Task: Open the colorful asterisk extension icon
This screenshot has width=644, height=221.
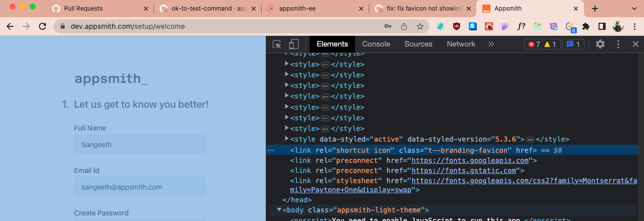Action: tap(440, 26)
